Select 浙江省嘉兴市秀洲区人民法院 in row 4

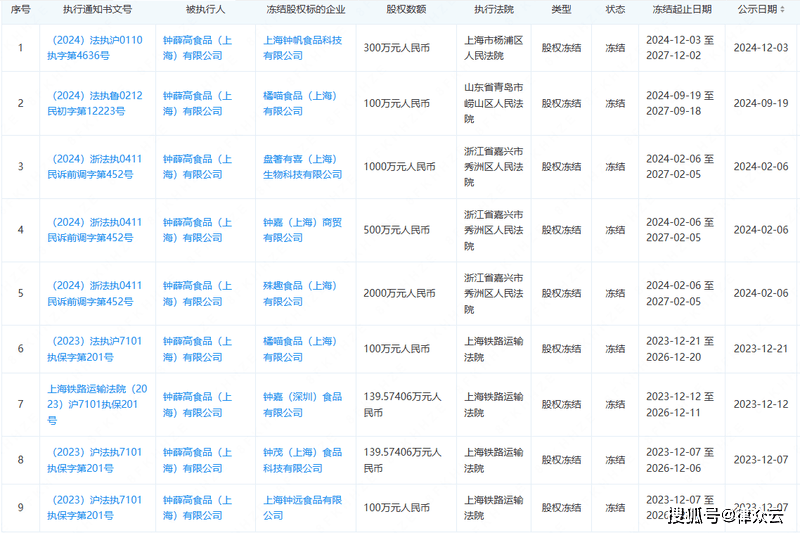coord(493,230)
